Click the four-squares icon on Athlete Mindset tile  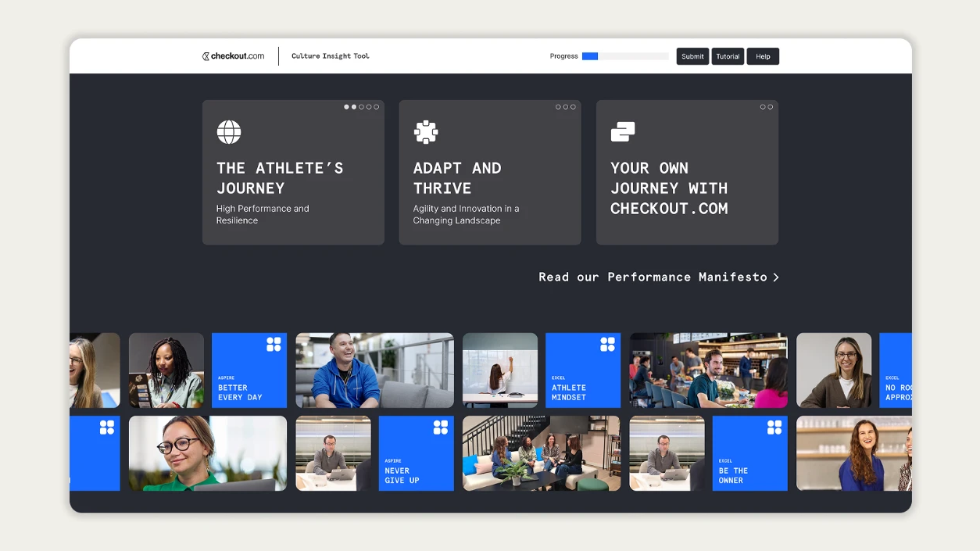[607, 345]
